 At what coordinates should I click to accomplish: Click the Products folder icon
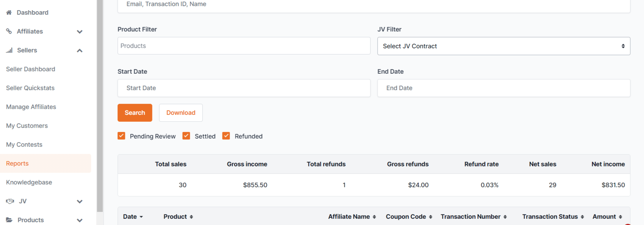coord(9,220)
